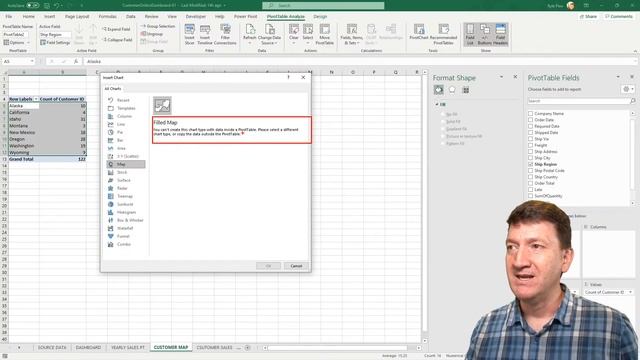Click the magnifier icon in PivotTable Fields search

(x=633, y=101)
